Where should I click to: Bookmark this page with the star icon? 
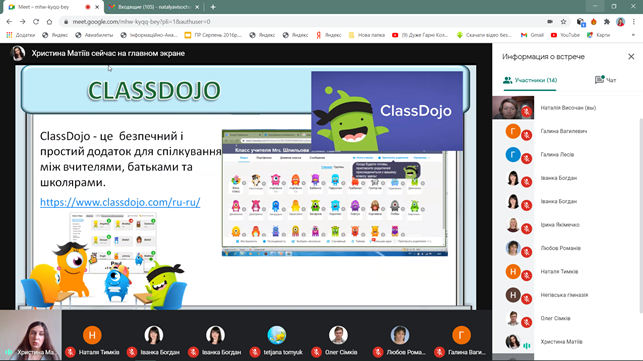click(563, 22)
